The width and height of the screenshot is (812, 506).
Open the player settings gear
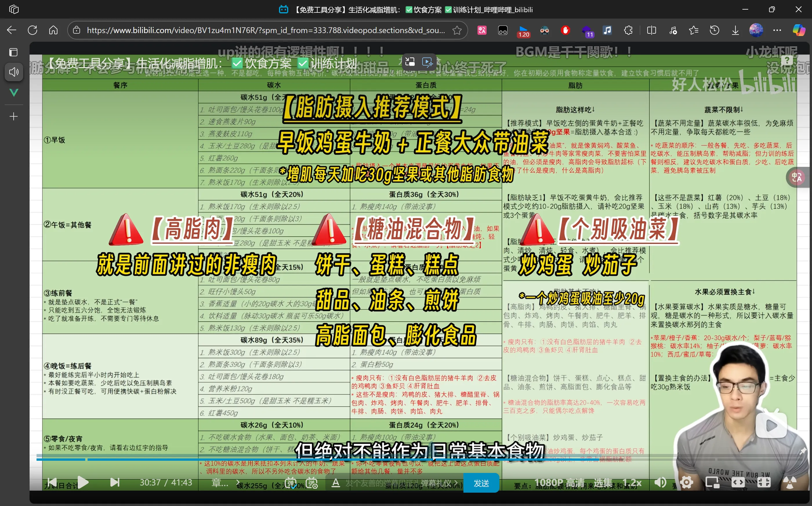(x=686, y=482)
